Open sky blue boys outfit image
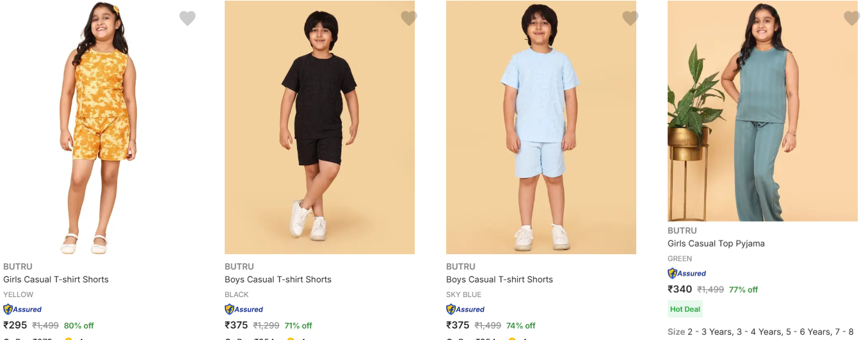This screenshot has height=340, width=868. coord(541,128)
